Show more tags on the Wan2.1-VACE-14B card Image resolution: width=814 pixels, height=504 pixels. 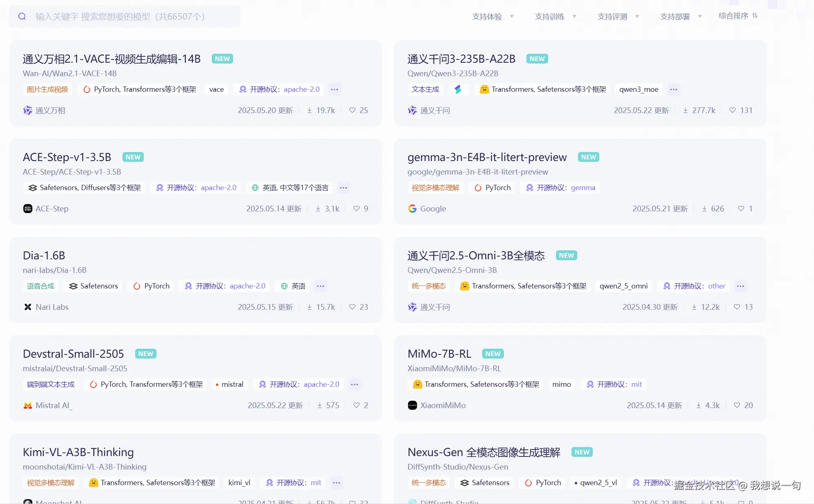pos(335,89)
